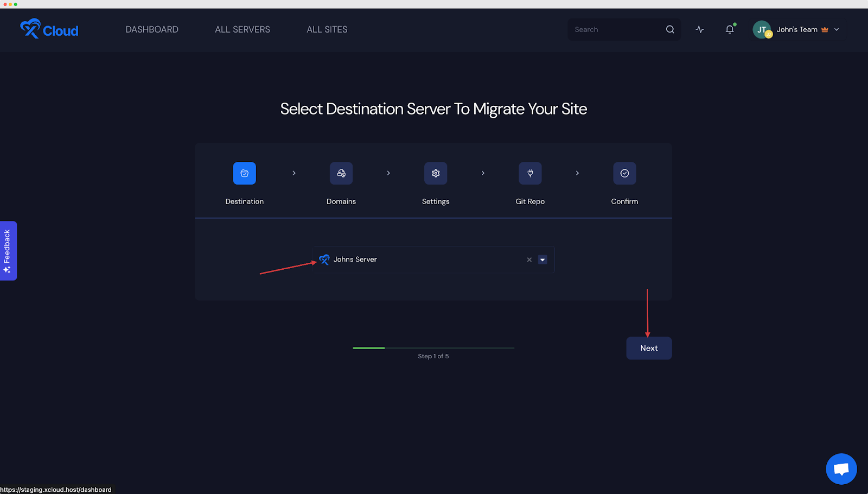Open the Feedback sidebar tab
Screen dimensions: 868x494
pos(8,251)
